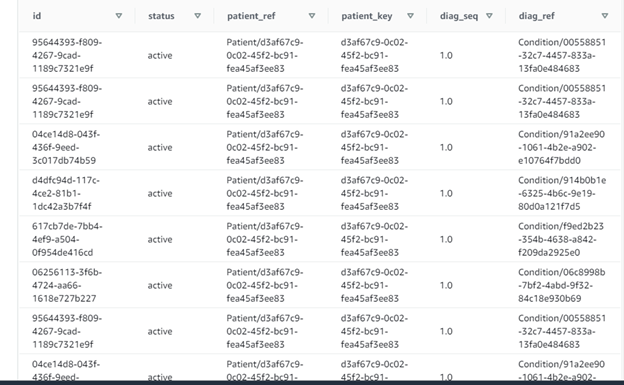Select diag_ref cell Condition/f9ed2b23
This screenshot has width=624, height=385.
(561, 239)
